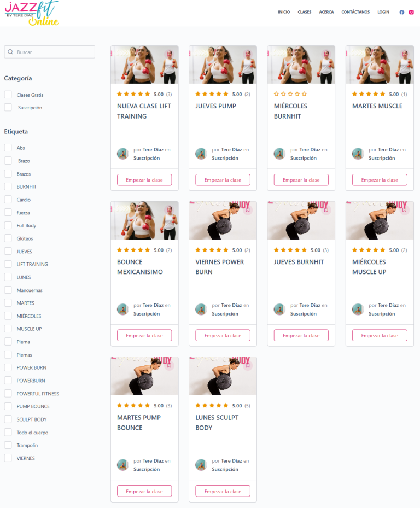The image size is (420, 508).
Task: Bookmark the Martes Pump Bounce card
Action: click(x=169, y=365)
